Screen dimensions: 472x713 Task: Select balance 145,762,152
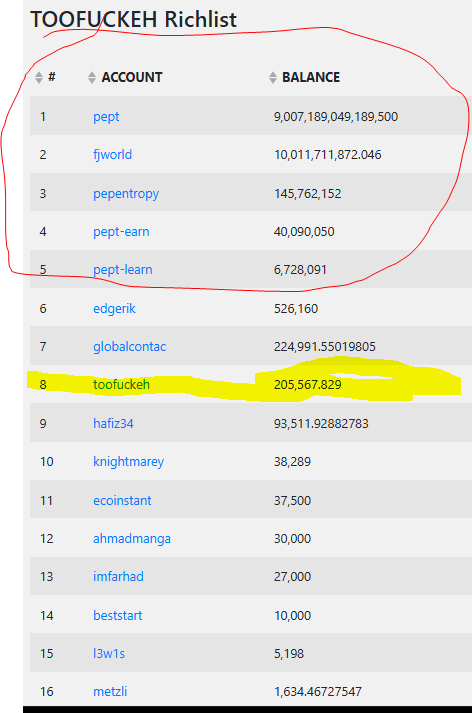coord(308,194)
